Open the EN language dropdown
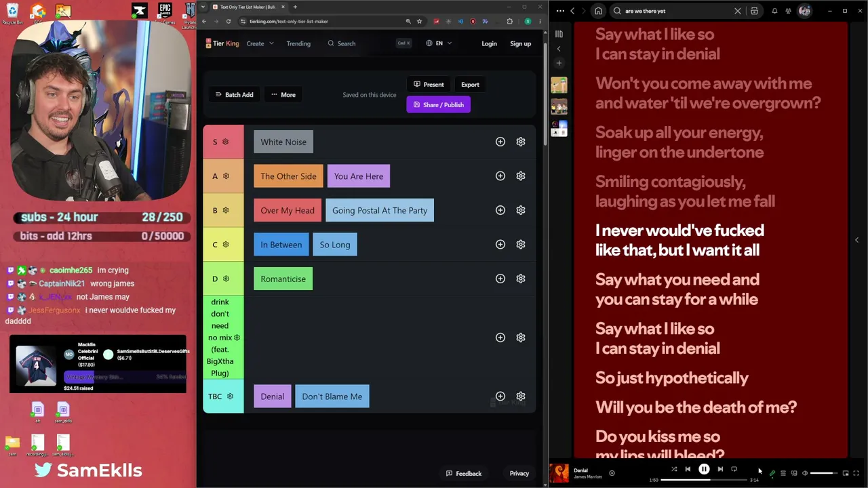Screen dimensions: 868x488 click(439, 43)
